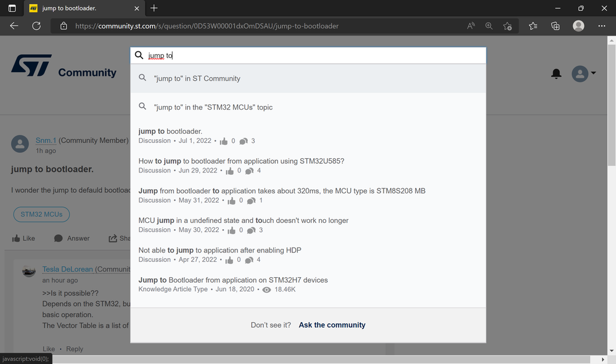
Task: Reply to Tesla DeLorean's comment
Action: tap(75, 349)
